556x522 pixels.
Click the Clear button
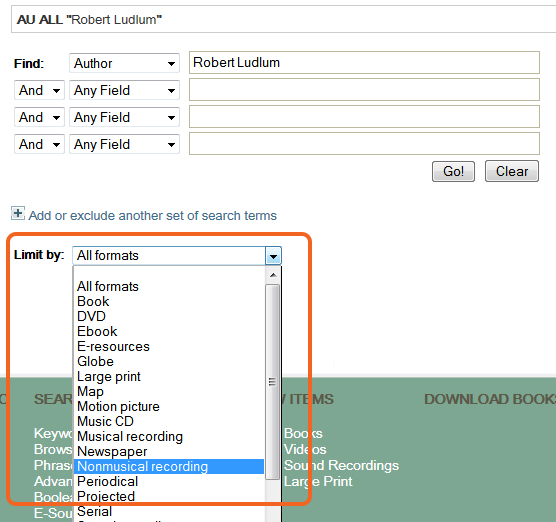pyautogui.click(x=512, y=171)
